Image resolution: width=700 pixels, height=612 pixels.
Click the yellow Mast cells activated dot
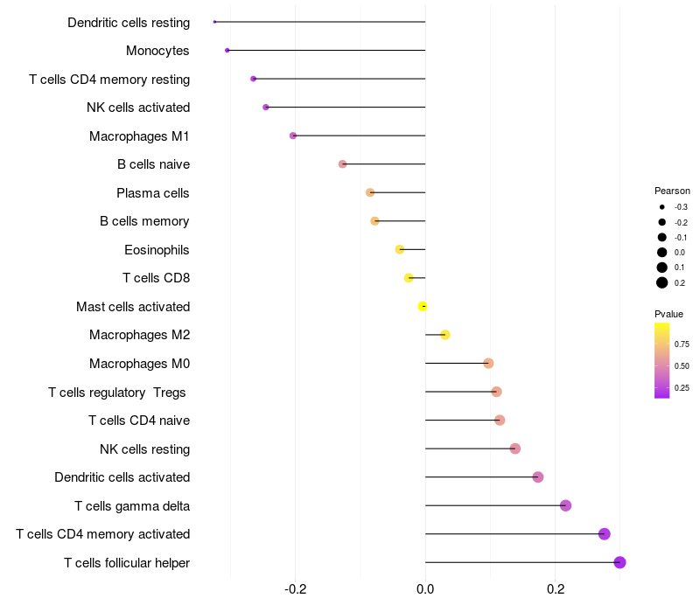point(423,307)
